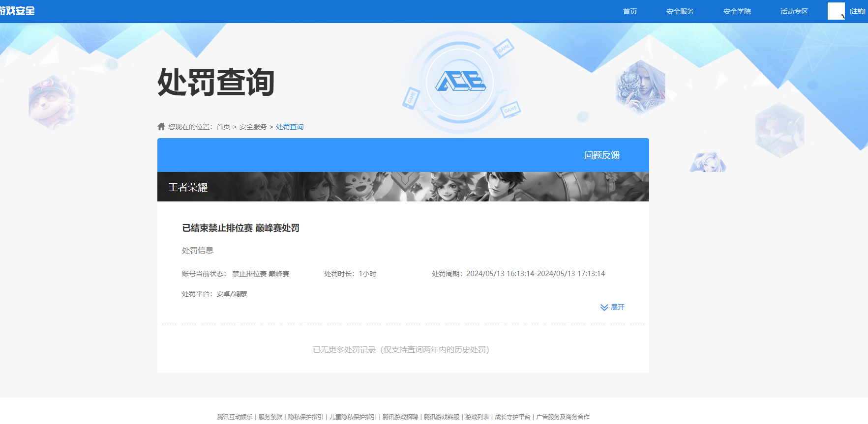868x424 pixels.
Task: Open the 安全学院 navigation menu
Action: pos(737,11)
